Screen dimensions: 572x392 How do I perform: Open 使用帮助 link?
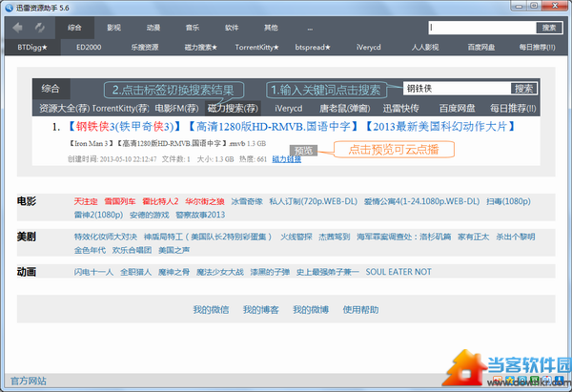click(x=360, y=310)
